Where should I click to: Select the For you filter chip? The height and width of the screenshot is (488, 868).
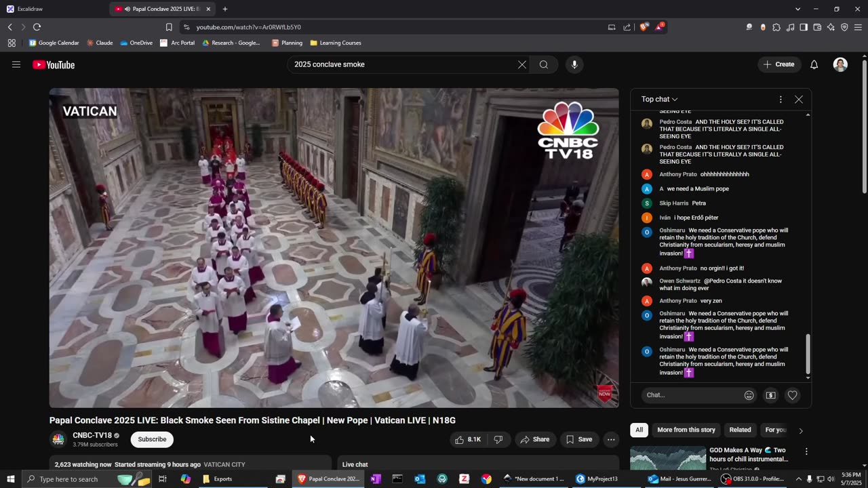(x=776, y=430)
